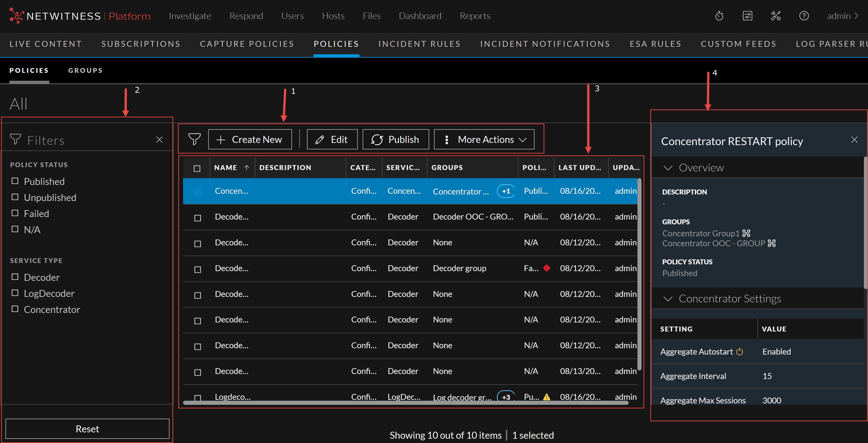Screen dimensions: 868x443
Task: Collapse the Concentrator Settings section
Action: click(668, 299)
